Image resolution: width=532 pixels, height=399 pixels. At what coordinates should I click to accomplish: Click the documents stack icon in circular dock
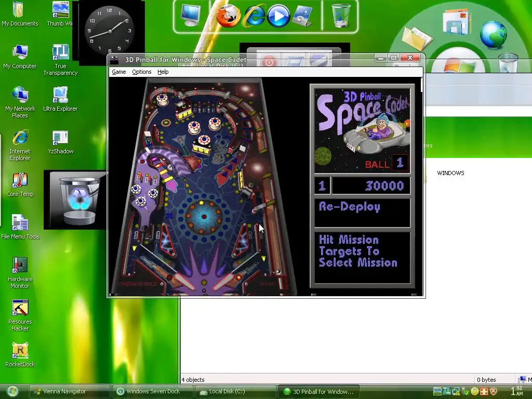click(457, 21)
